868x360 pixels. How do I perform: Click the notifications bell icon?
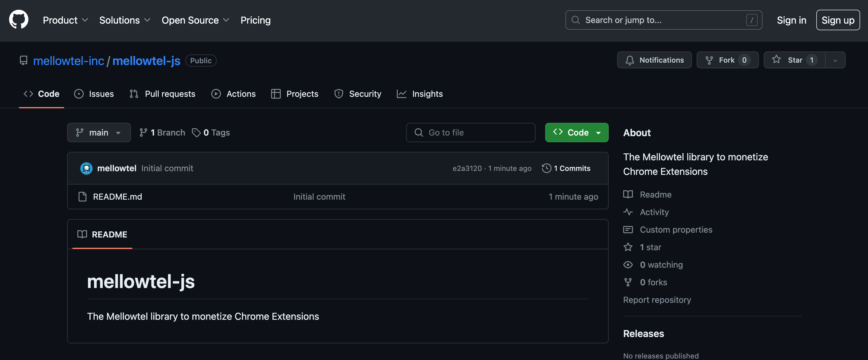pyautogui.click(x=630, y=60)
